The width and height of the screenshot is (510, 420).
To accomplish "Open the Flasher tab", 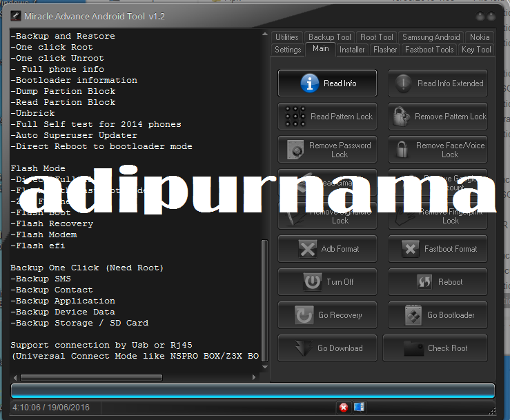I will coord(385,50).
